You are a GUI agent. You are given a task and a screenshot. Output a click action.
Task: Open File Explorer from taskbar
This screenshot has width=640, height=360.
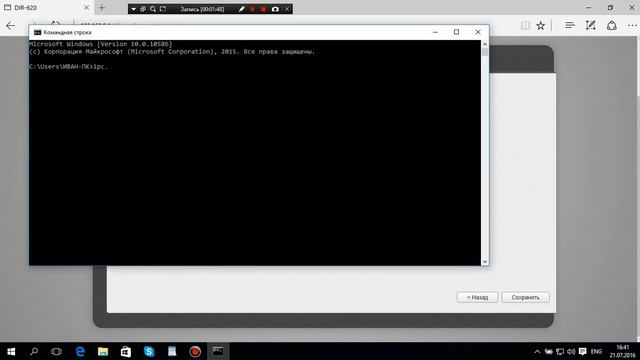(103, 351)
